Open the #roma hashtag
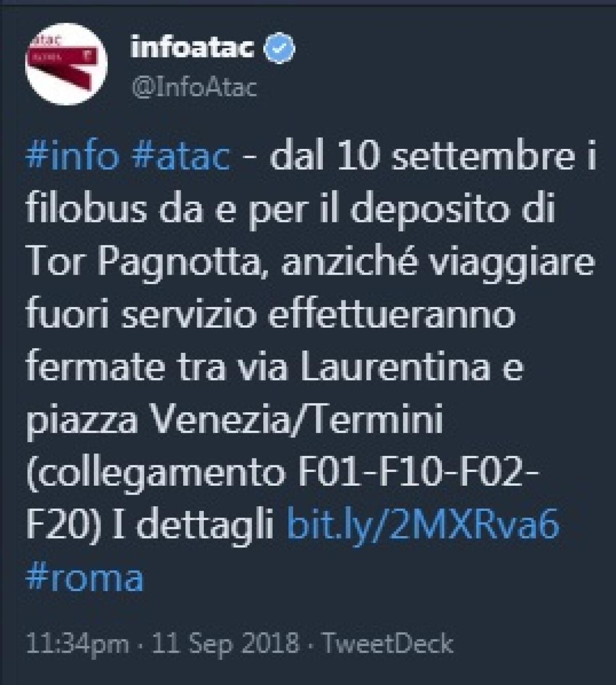The width and height of the screenshot is (616, 685). point(84,578)
